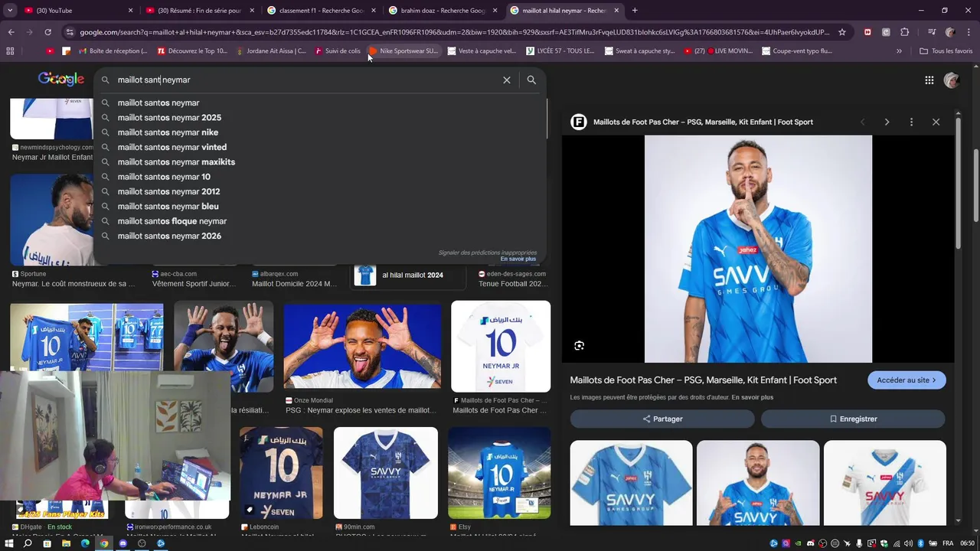Screen dimensions: 980x551
Task: Click the Partager button
Action: click(x=662, y=419)
